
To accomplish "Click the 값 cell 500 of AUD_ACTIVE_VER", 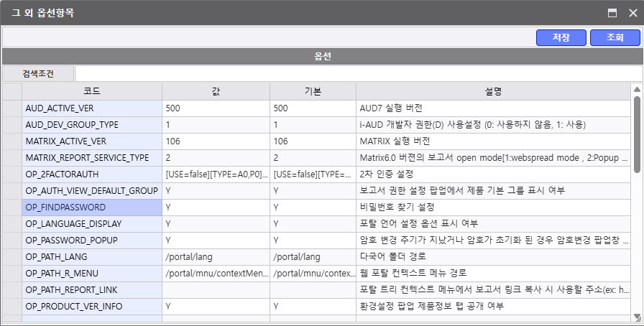I will (216, 108).
